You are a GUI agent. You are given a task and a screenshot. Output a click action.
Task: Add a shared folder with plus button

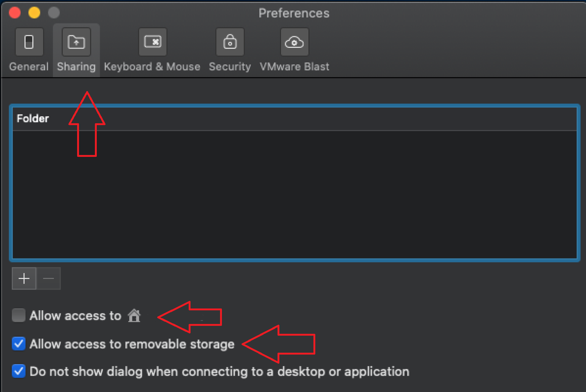pos(24,279)
